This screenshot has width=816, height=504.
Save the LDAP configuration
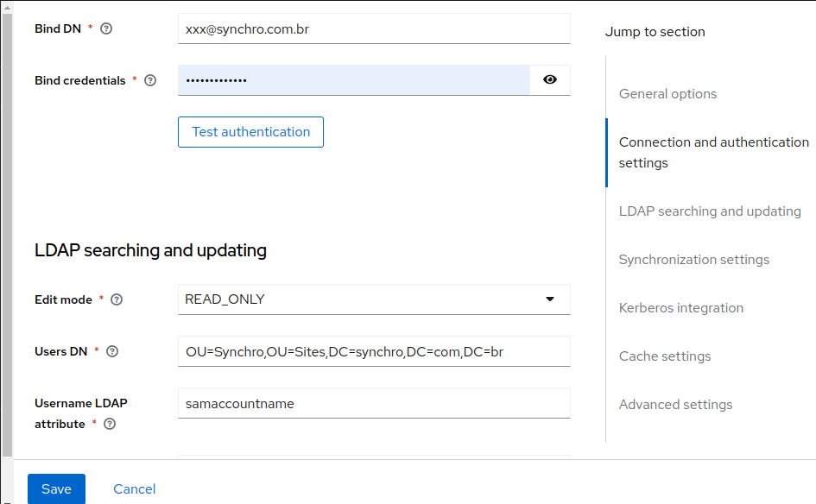55,488
